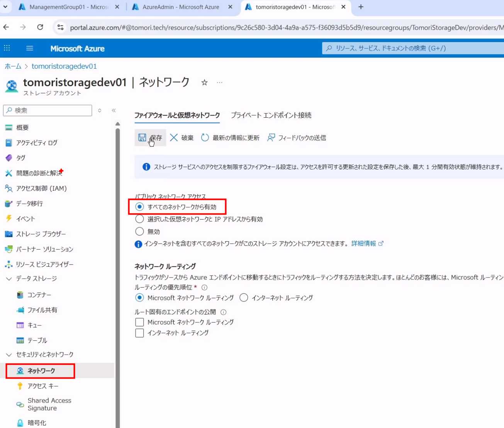Open Access keys (アクセス キー) in sidebar
Screen dimensions: 504x428
tap(42, 386)
